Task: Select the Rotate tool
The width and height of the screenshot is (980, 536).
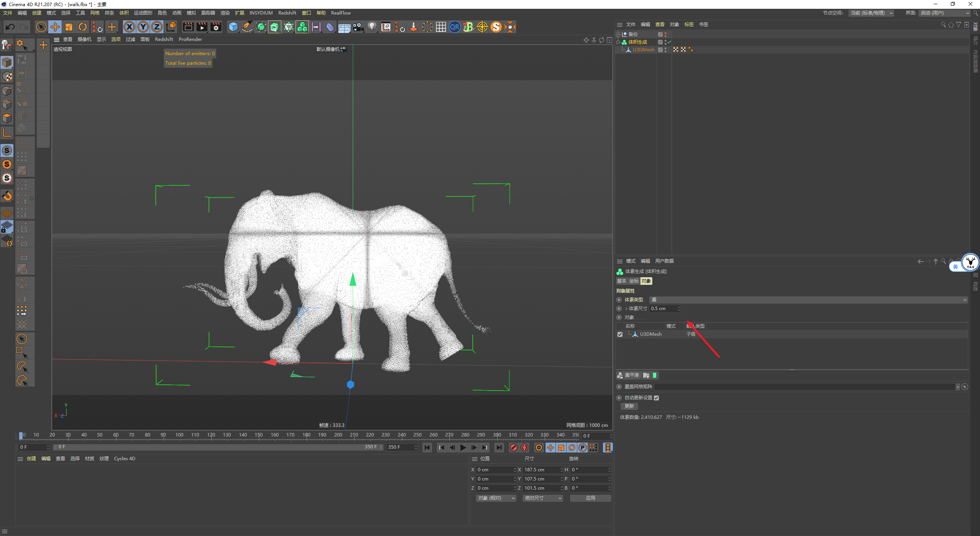Action: 83,27
